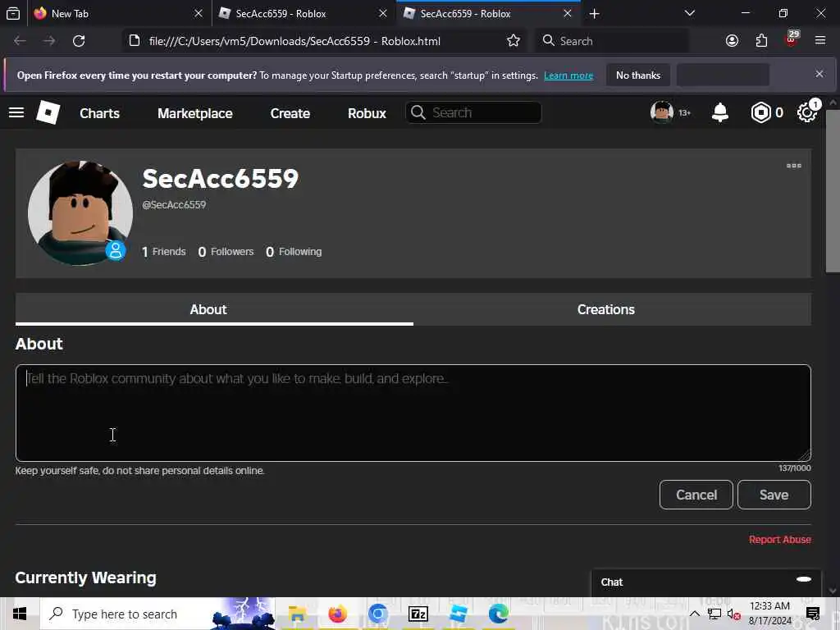Image resolution: width=840 pixels, height=630 pixels.
Task: Open the Firefox account icon
Action: (732, 41)
